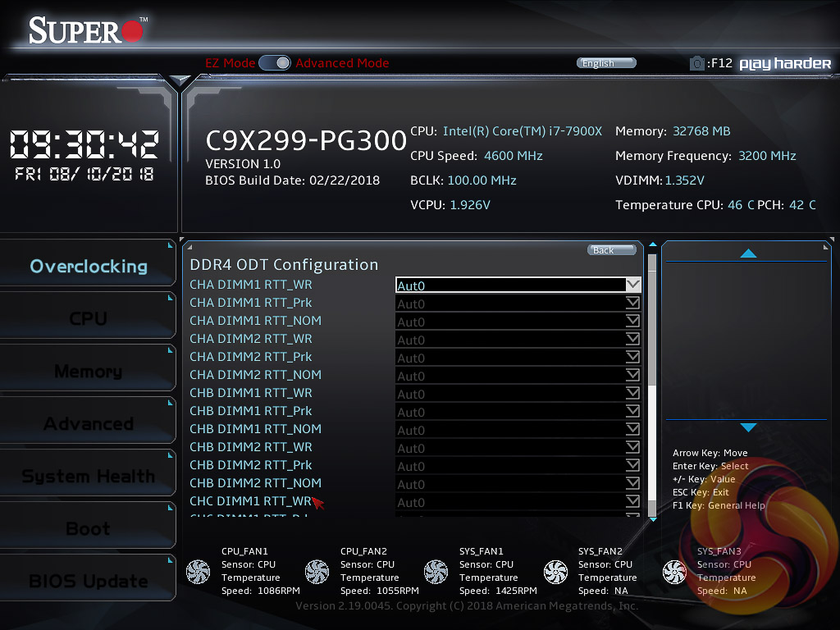Select the CHC DIMM1 RTT_WR label
840x630 pixels.
click(251, 501)
